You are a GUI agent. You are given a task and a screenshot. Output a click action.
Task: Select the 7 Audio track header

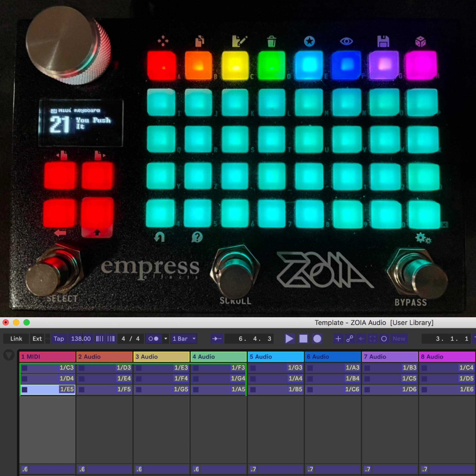tap(390, 357)
